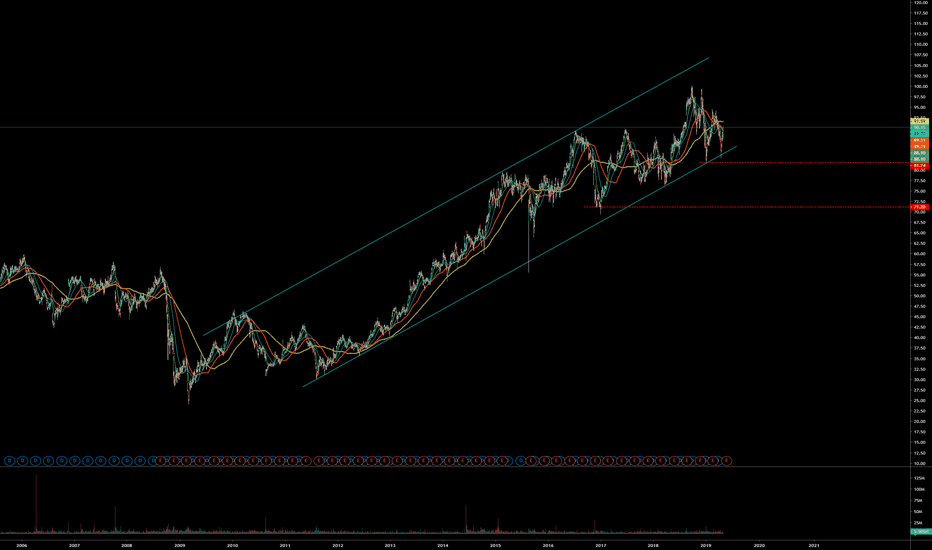The image size is (932, 550).
Task: Click the long downward wick candle in 2015
Action: [528, 238]
